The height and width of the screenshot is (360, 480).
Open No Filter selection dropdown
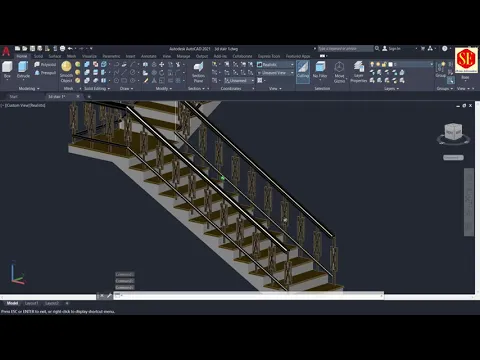(x=320, y=71)
